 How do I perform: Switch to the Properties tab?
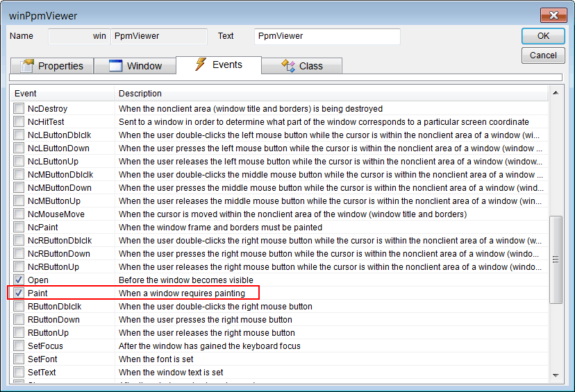[x=51, y=66]
